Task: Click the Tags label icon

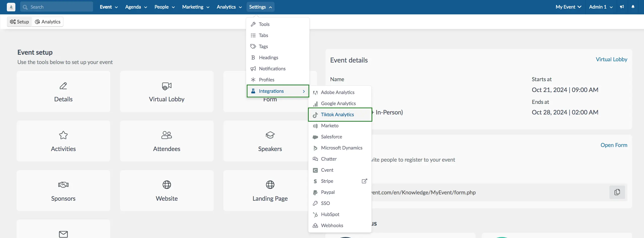Action: (253, 46)
